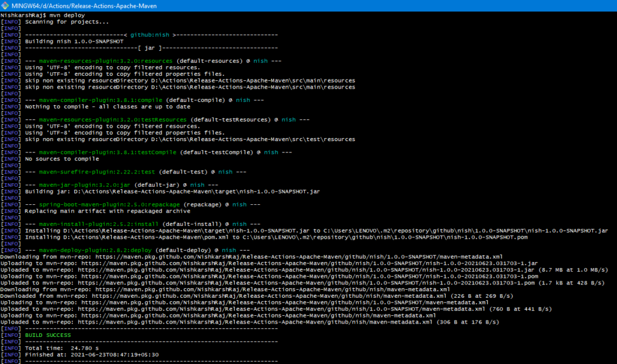Click the green 'BUILD SUCCESS' text

pos(48,335)
